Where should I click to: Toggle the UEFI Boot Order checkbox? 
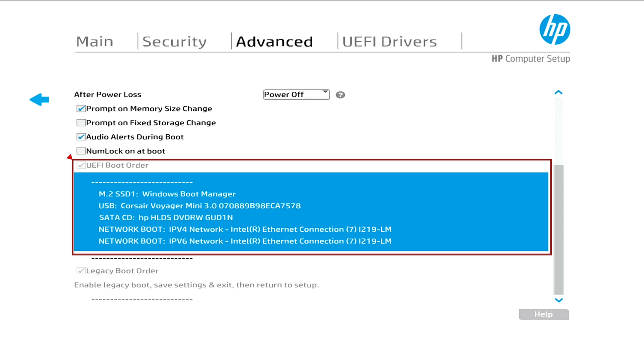[81, 165]
